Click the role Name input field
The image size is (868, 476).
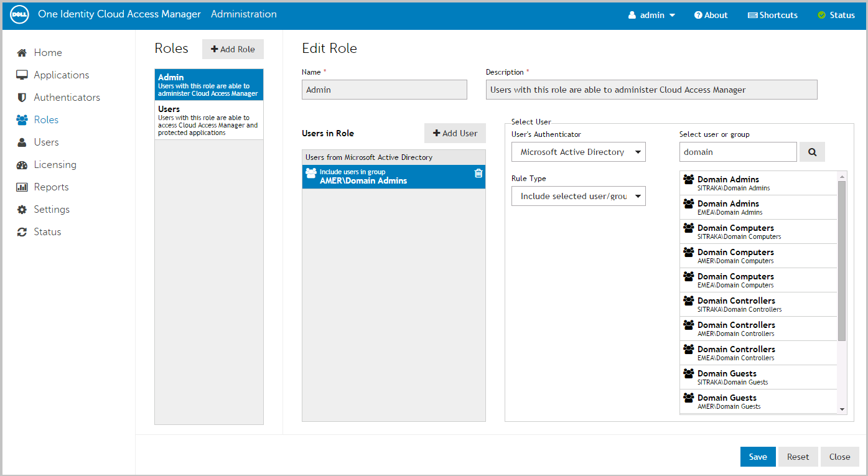(x=384, y=90)
